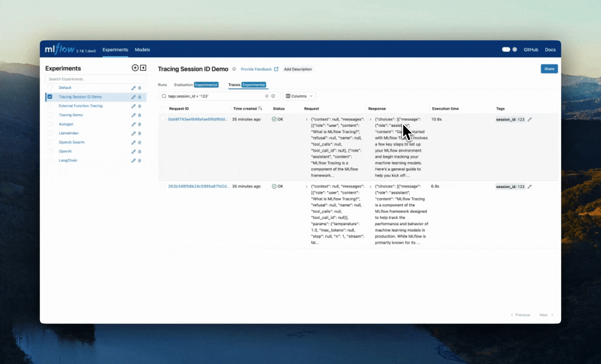Delete the LangChain experiment

tap(140, 161)
